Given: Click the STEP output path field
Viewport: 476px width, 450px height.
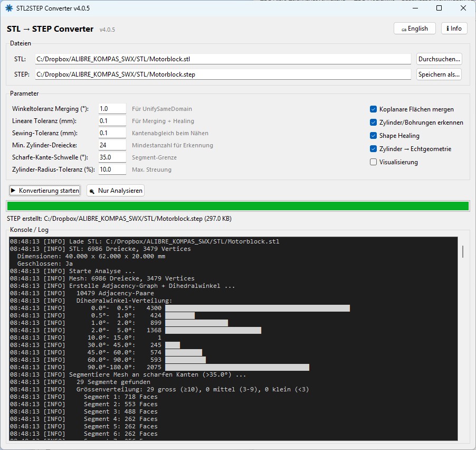Looking at the screenshot, I should pyautogui.click(x=223, y=74).
